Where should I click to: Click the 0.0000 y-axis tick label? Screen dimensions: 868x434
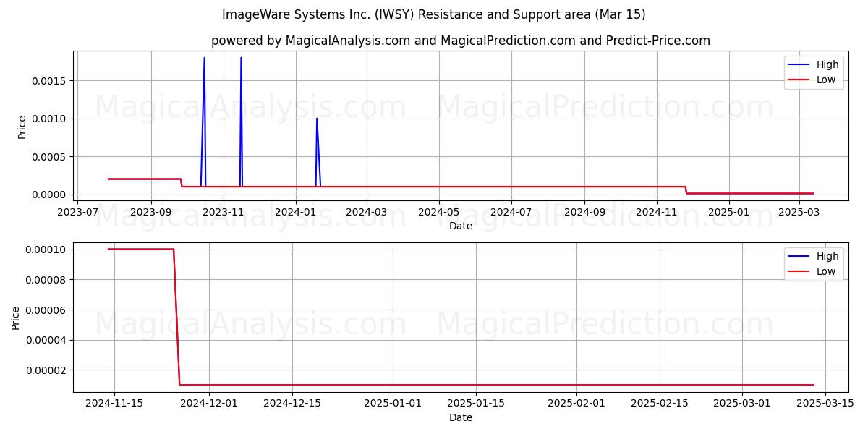pyautogui.click(x=49, y=195)
